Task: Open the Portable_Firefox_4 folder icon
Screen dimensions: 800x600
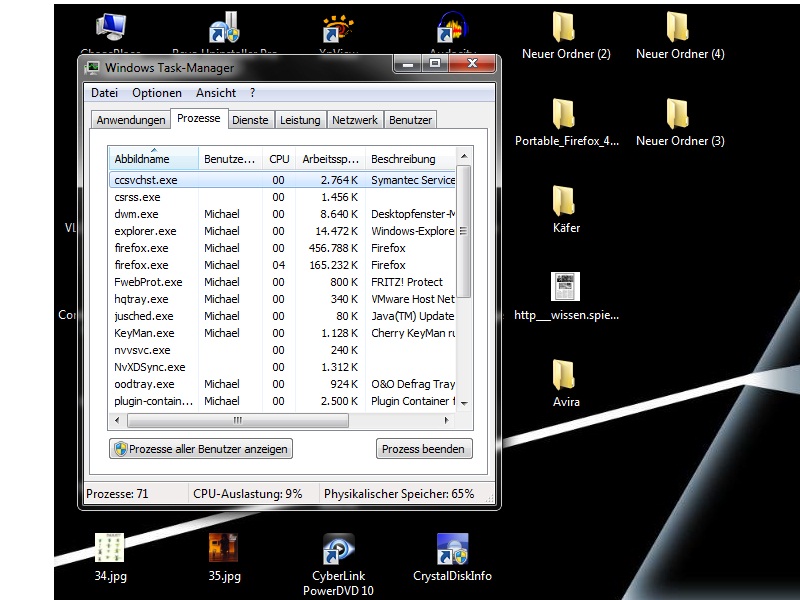Action: 563,114
